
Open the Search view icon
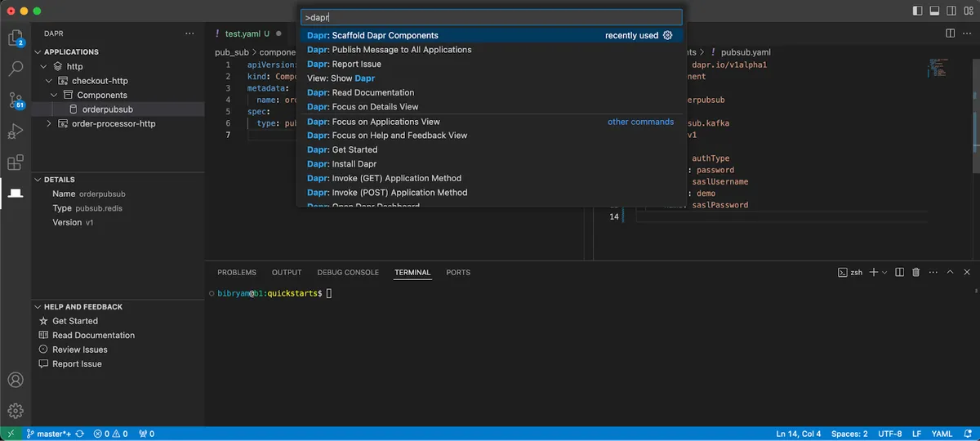tap(16, 69)
